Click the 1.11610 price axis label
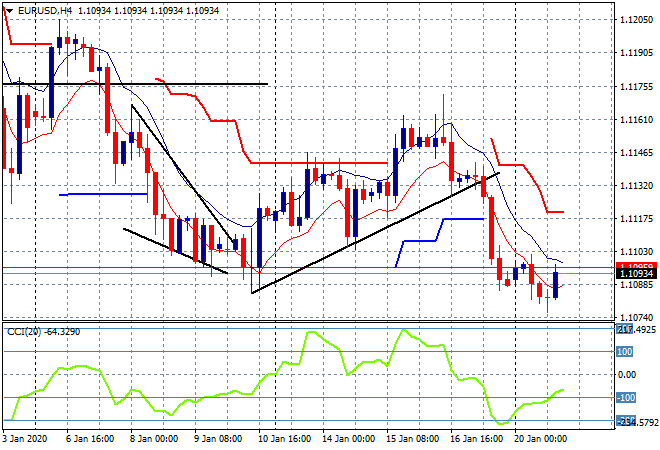 pyautogui.click(x=636, y=120)
